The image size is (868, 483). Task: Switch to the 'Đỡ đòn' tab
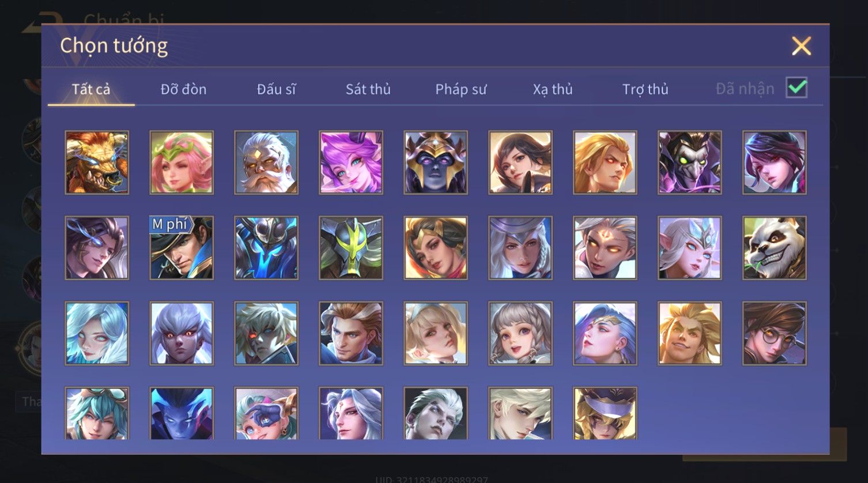[183, 89]
